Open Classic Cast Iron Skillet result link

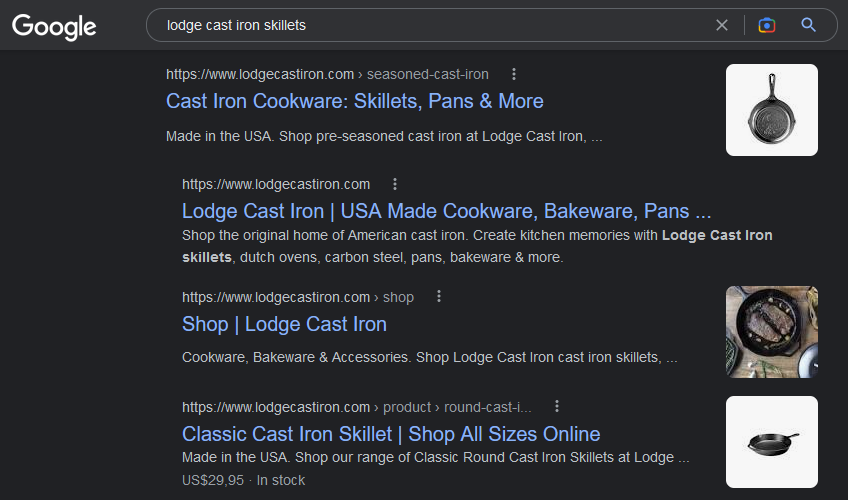point(391,434)
